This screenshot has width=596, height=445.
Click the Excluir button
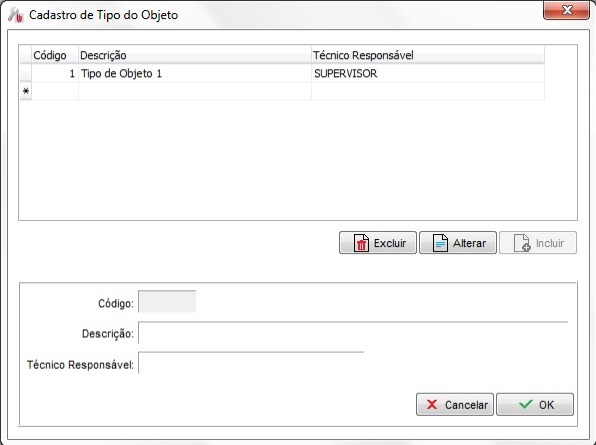(x=377, y=243)
